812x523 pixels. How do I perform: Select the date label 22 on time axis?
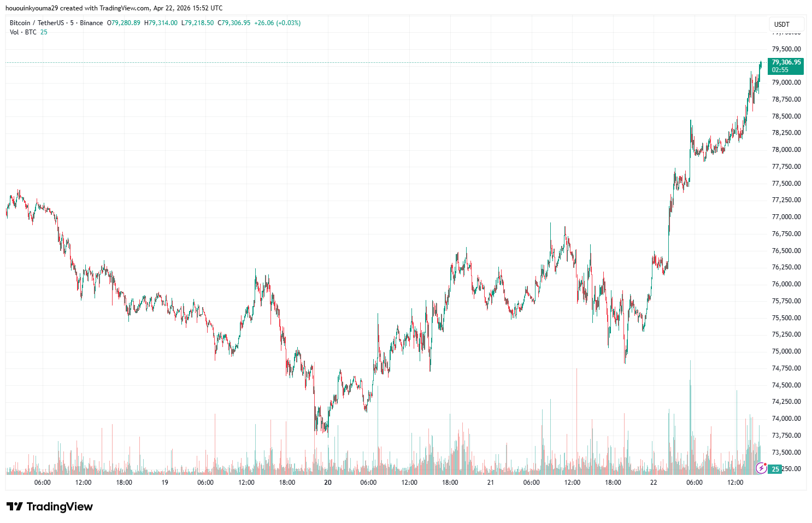point(653,483)
